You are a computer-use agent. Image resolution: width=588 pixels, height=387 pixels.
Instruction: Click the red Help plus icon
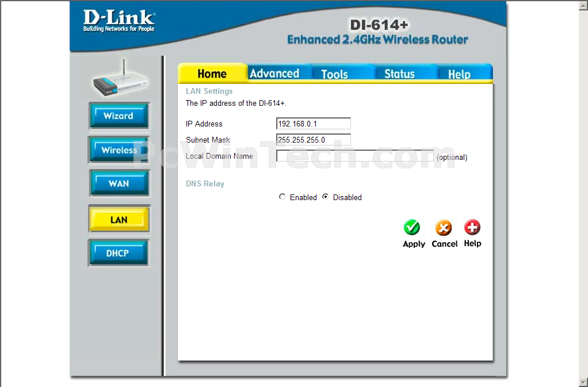pyautogui.click(x=472, y=227)
